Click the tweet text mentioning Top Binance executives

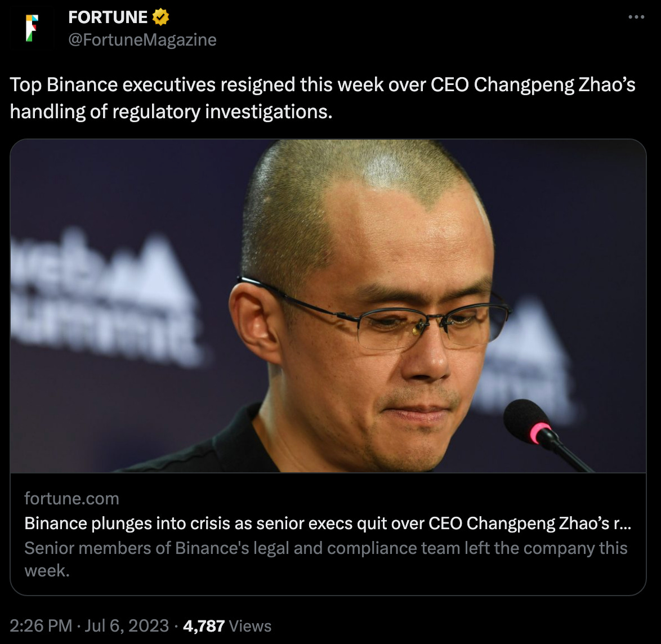[323, 98]
